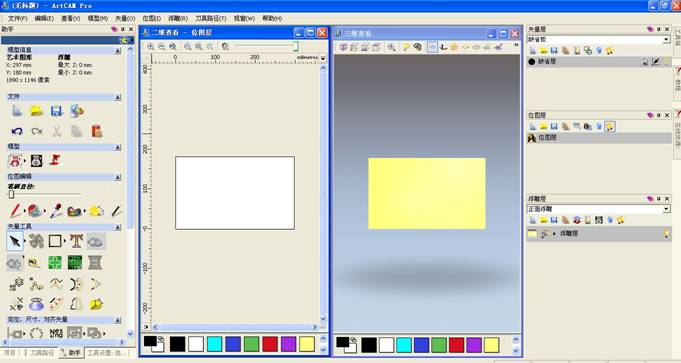This screenshot has height=363, width=681.
Task: Toggle relief layer visibility light bulb
Action: 666,234
